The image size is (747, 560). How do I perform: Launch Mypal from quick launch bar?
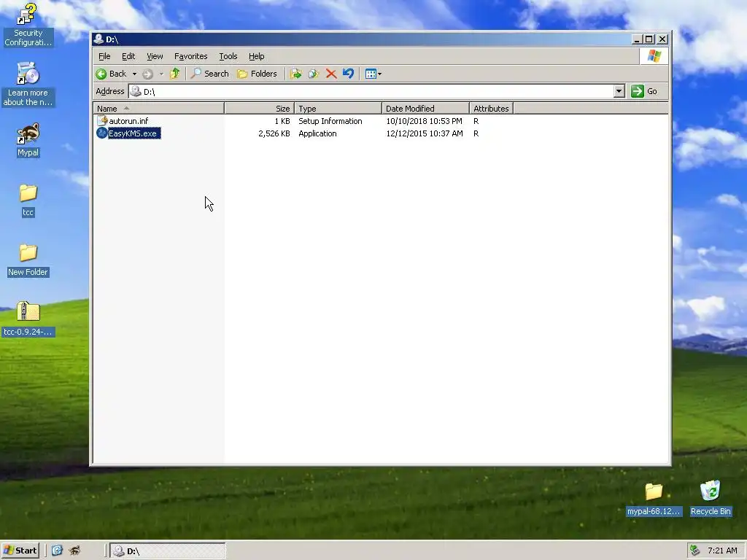coord(74,551)
